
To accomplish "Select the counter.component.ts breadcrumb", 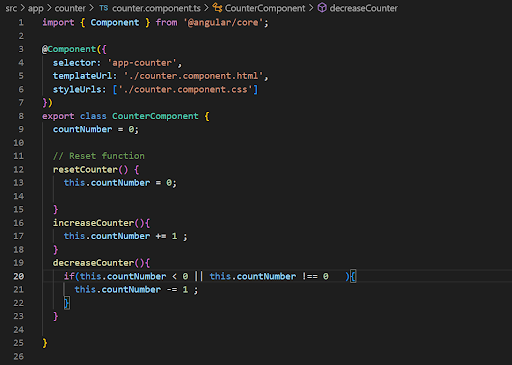I will (156, 8).
